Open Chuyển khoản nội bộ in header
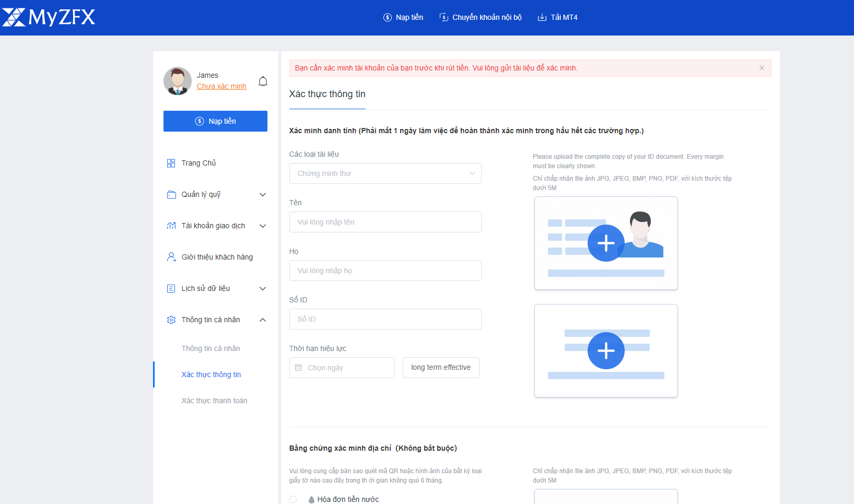The width and height of the screenshot is (854, 504). click(481, 17)
